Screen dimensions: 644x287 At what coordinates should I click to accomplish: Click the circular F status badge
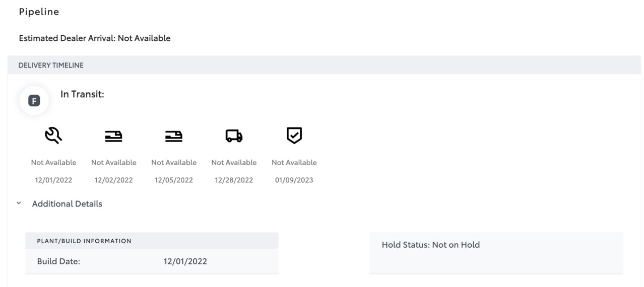[x=34, y=101]
